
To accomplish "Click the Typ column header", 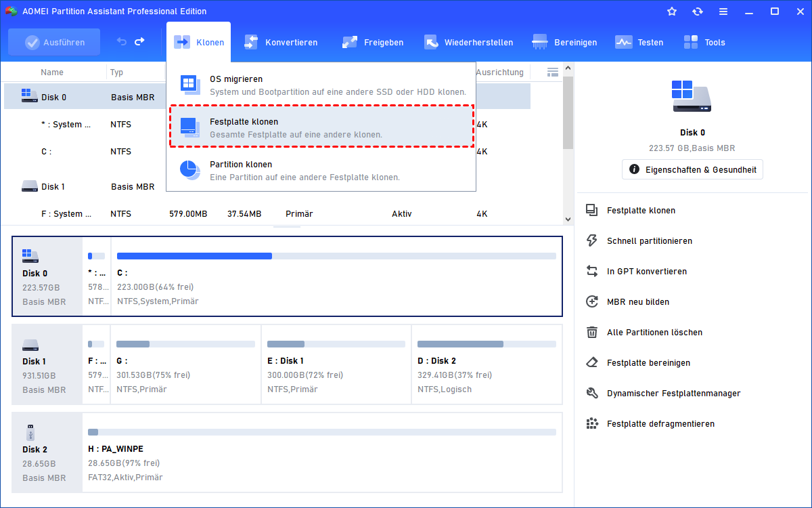I will pos(117,72).
